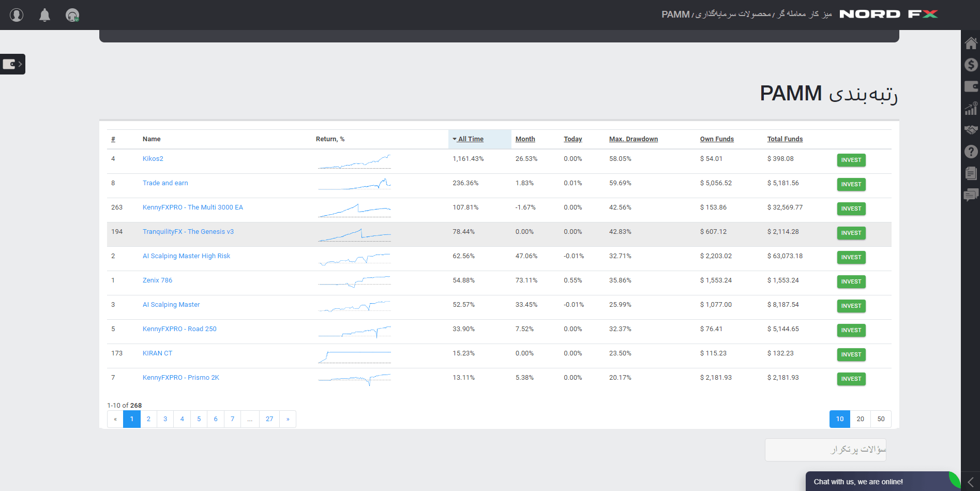The image size is (980, 491).
Task: Open the Kikos2 account
Action: point(153,159)
